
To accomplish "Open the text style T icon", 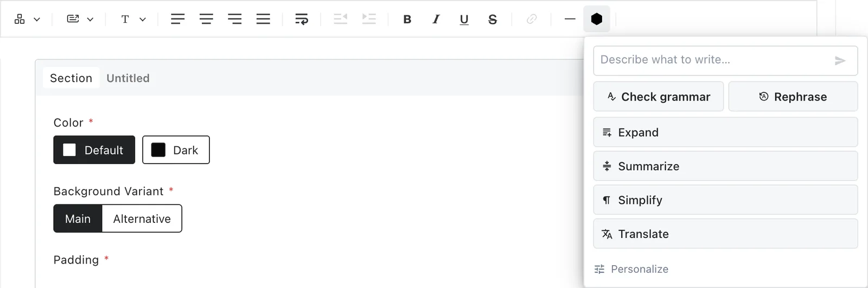I will pyautogui.click(x=125, y=19).
